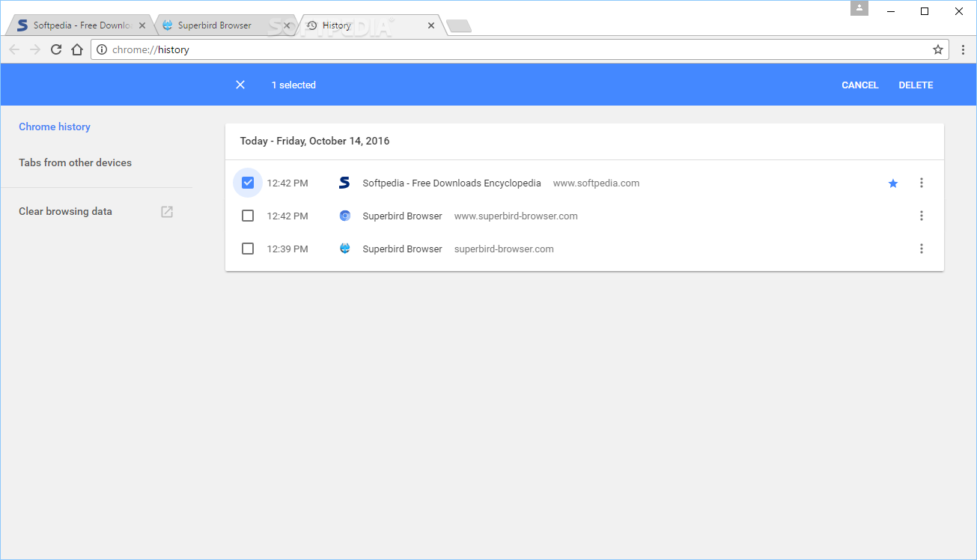Click the Today - Friday, October 14, 2016 header
The height and width of the screenshot is (560, 977).
coord(314,141)
